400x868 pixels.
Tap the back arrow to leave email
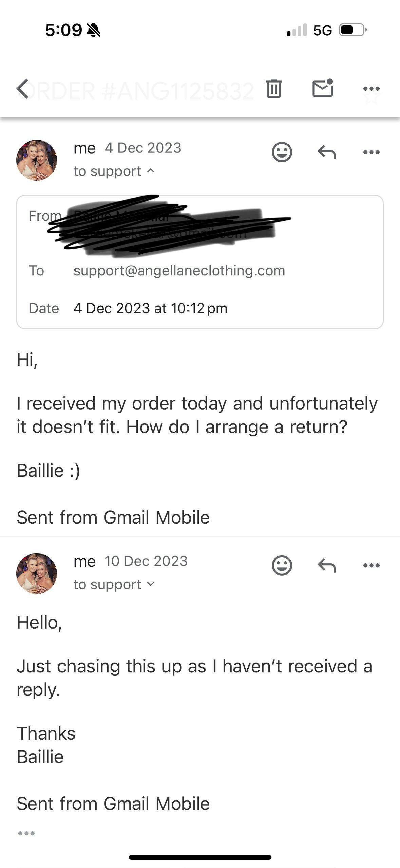click(23, 89)
